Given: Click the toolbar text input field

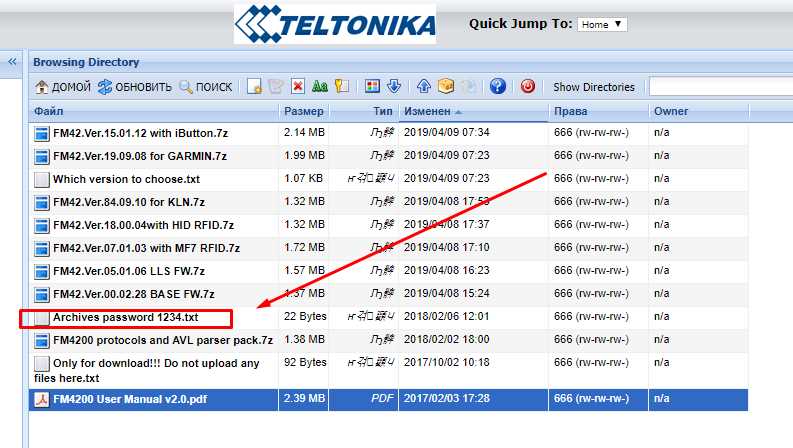Looking at the screenshot, I should (x=720, y=87).
